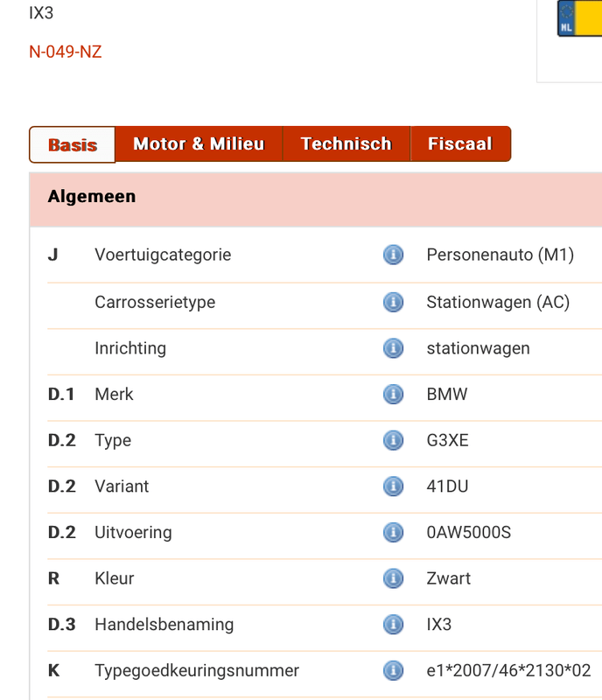Click the Merk info icon
The height and width of the screenshot is (700, 602).
click(x=394, y=395)
